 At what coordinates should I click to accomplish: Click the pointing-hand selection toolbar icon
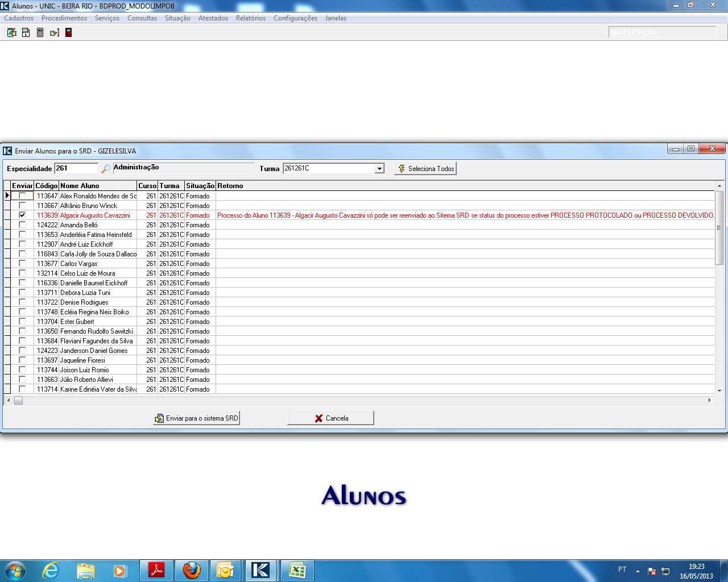pos(55,32)
